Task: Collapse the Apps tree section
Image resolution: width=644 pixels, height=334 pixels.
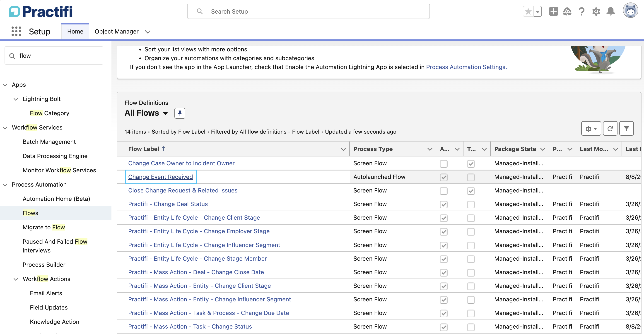Action: point(5,85)
